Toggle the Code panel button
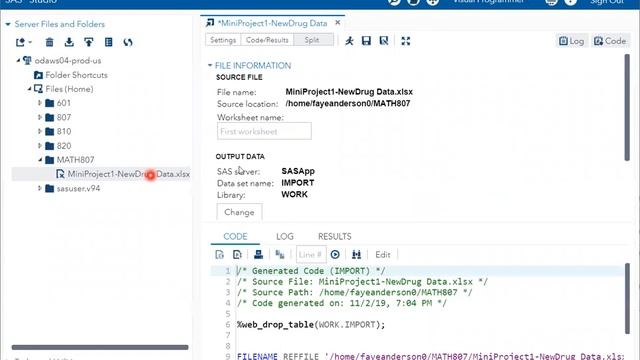640x360 pixels. point(610,41)
